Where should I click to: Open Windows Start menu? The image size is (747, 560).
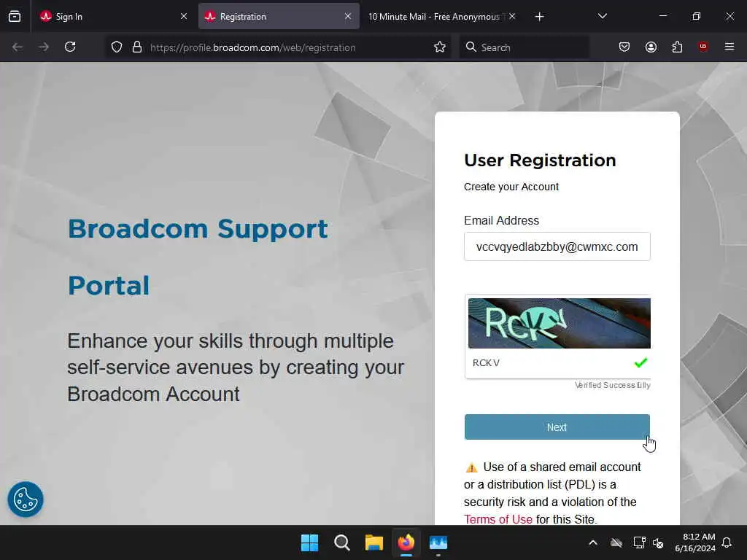[309, 542]
